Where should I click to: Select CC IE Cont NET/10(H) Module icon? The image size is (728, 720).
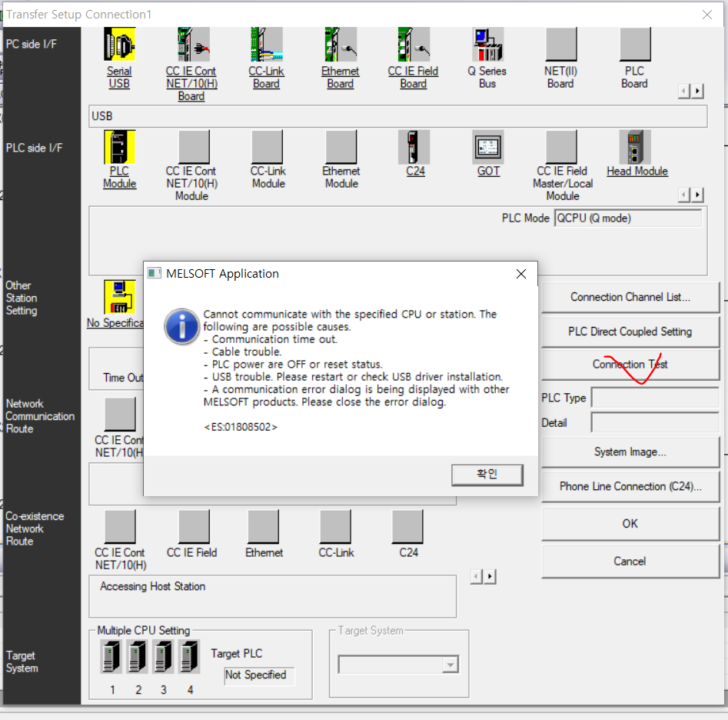point(194,147)
